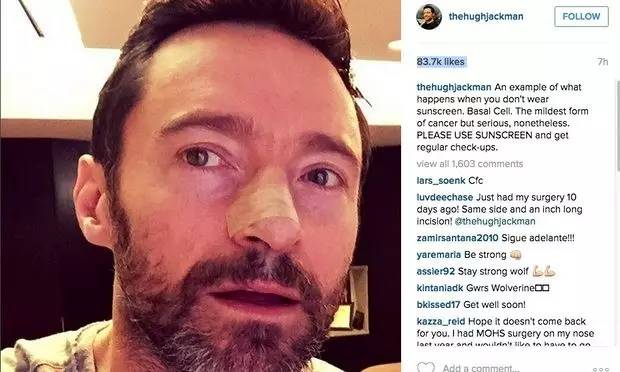Viewport: 620px width, 372px height.
Task: Open the three-dot more options icon
Action: pyautogui.click(x=601, y=369)
